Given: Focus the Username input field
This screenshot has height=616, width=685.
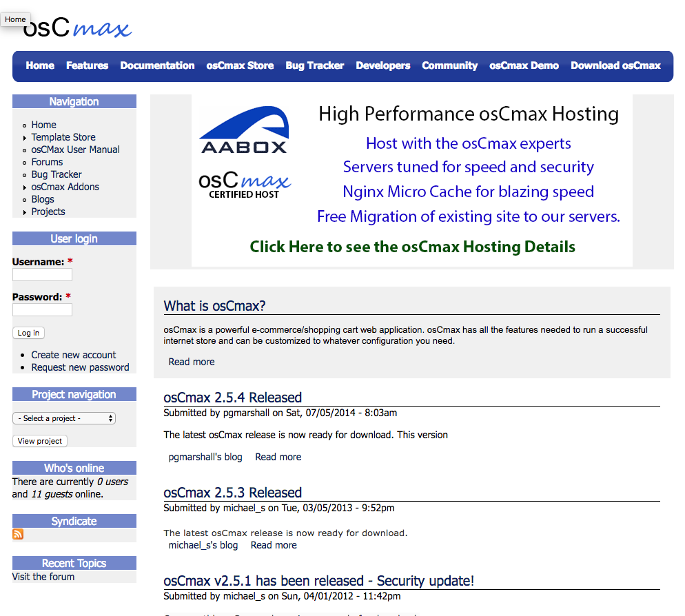Looking at the screenshot, I should point(42,275).
